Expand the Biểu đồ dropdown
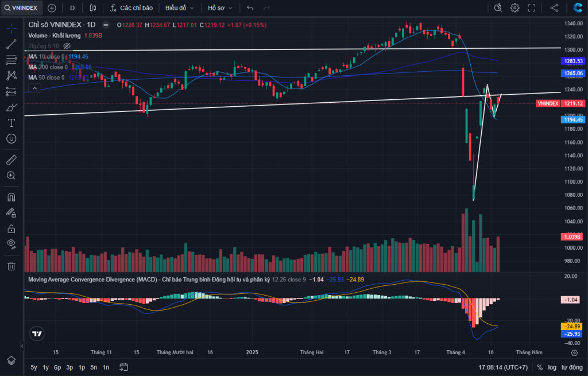The image size is (588, 376). [180, 8]
